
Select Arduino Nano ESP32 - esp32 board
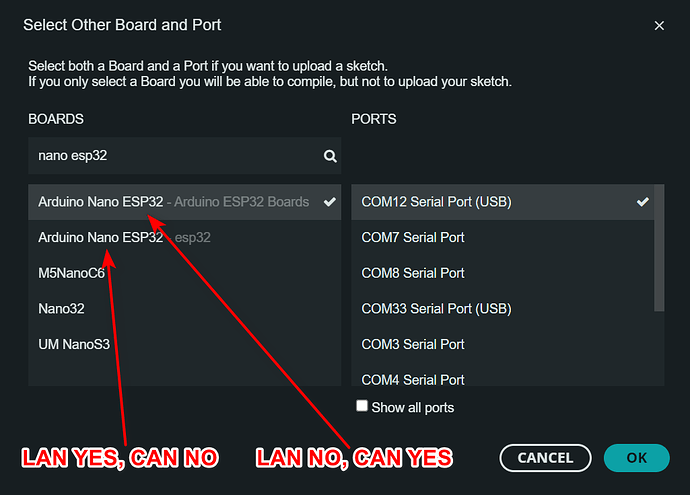[124, 237]
